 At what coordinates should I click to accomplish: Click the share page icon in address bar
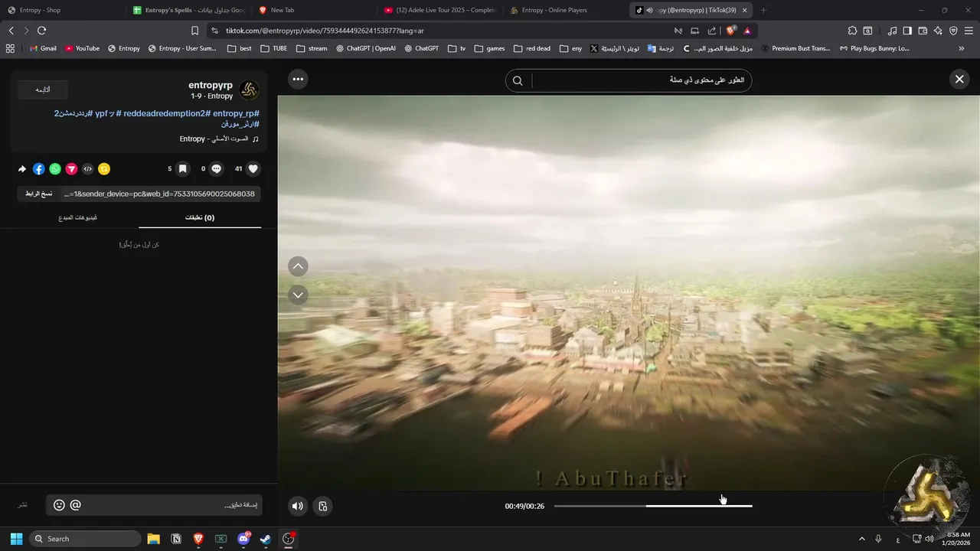click(x=712, y=31)
